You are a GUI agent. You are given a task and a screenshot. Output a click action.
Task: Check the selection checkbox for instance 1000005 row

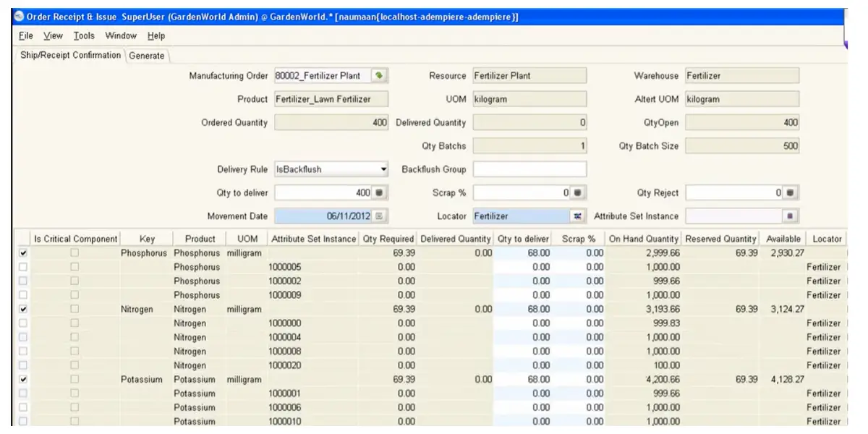pos(23,267)
